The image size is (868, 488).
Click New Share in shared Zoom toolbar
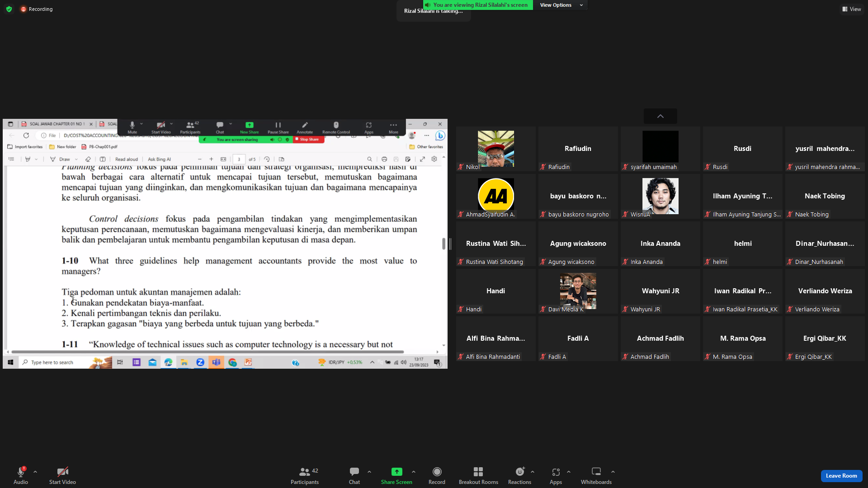click(x=249, y=127)
